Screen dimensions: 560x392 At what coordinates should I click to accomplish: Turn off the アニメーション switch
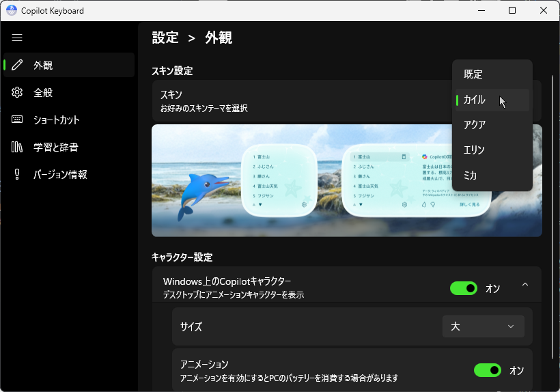488,370
